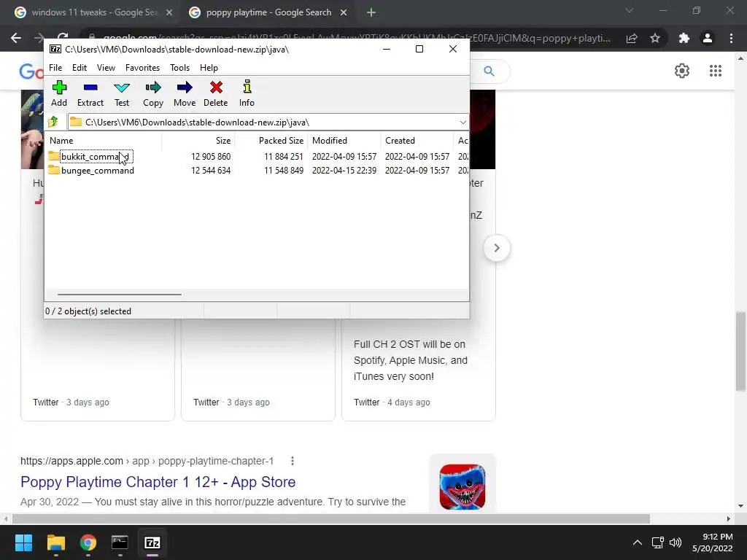This screenshot has width=747, height=560.
Task: Sort by Packed Size column header
Action: tap(271, 141)
